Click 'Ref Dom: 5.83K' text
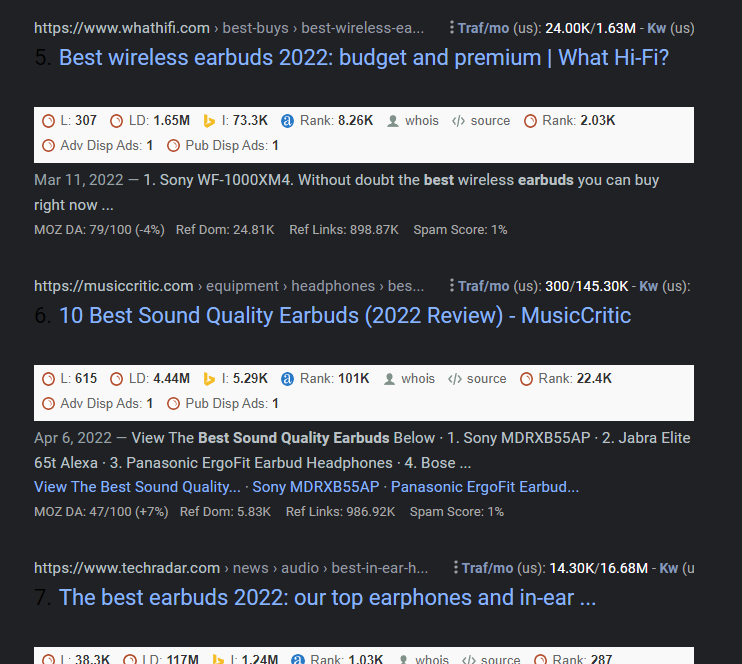Viewport: 742px width, 664px height. pyautogui.click(x=225, y=512)
